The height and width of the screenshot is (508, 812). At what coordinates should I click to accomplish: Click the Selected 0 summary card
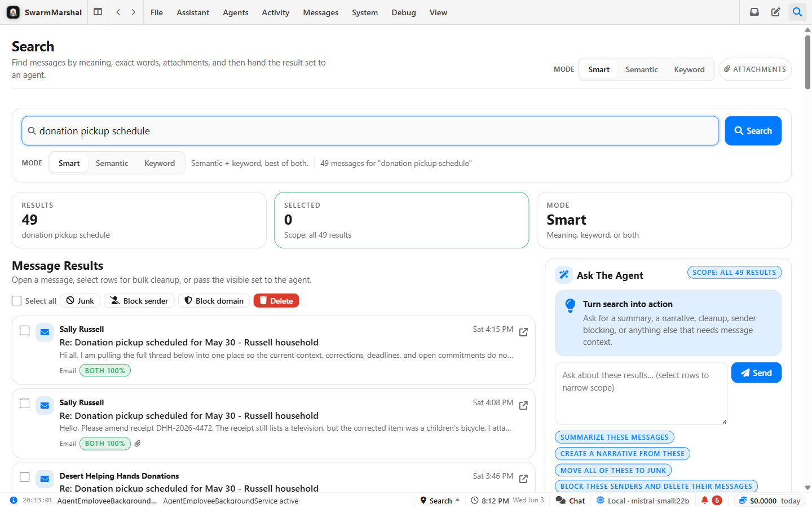[x=401, y=220]
